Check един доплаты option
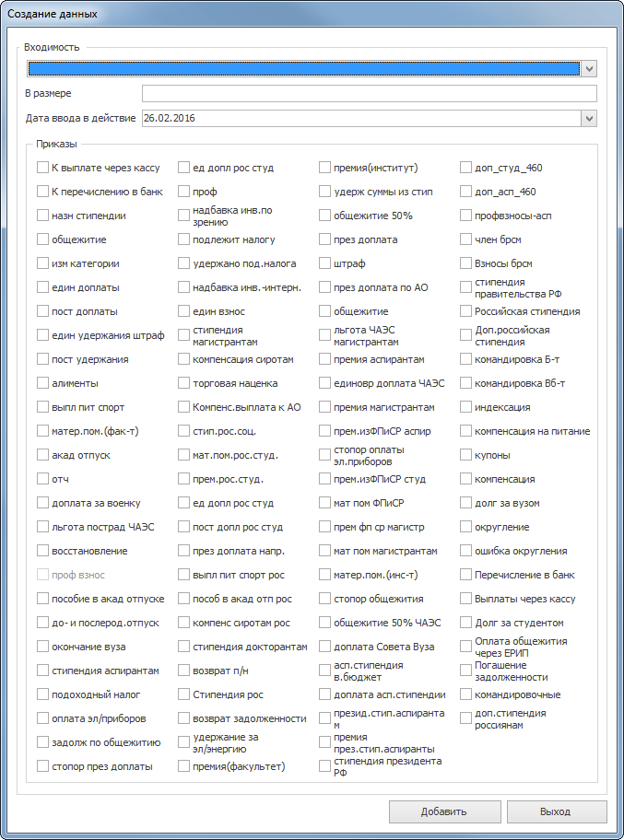Viewport: 624px width, 840px height. click(x=43, y=287)
